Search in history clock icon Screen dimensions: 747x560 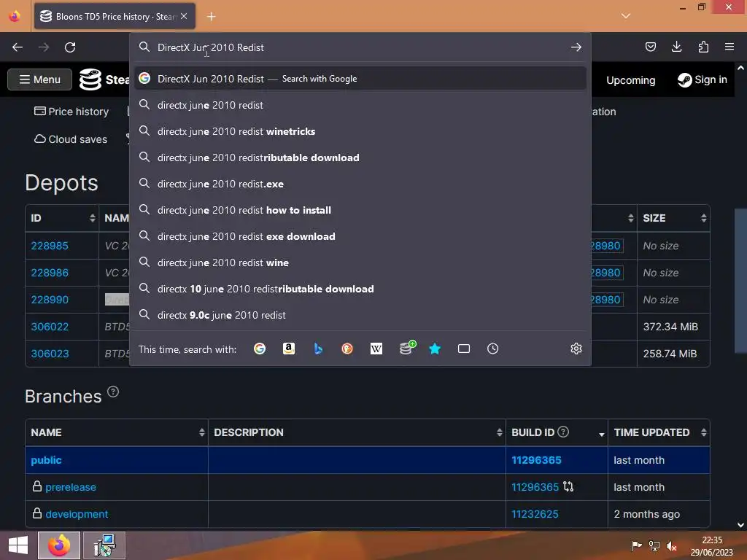point(492,349)
